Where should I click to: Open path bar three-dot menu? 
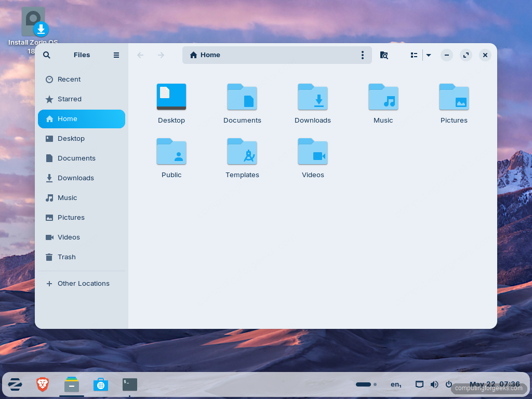pyautogui.click(x=362, y=55)
